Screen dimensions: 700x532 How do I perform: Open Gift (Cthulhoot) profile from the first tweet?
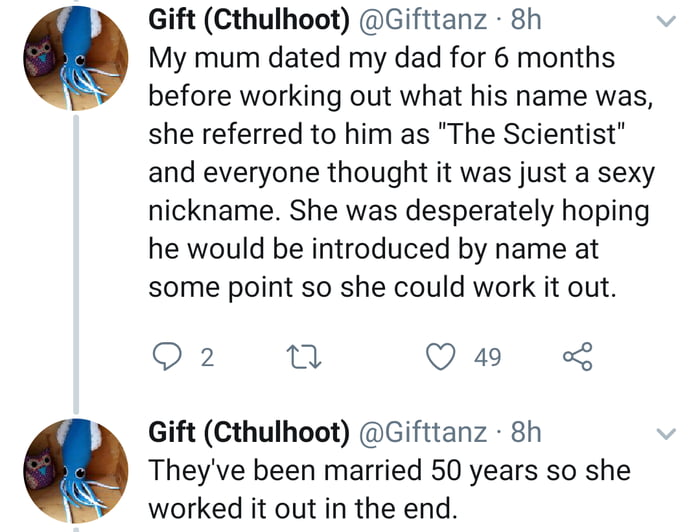click(248, 20)
